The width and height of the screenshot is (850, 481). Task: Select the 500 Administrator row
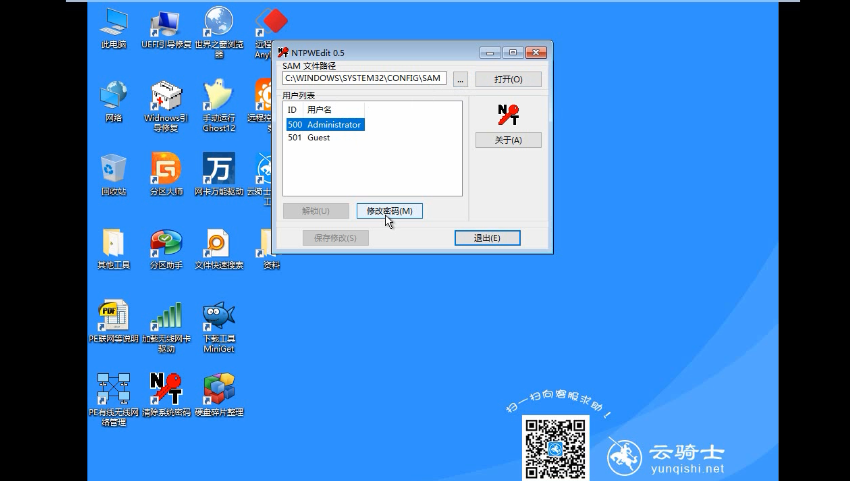click(x=325, y=125)
